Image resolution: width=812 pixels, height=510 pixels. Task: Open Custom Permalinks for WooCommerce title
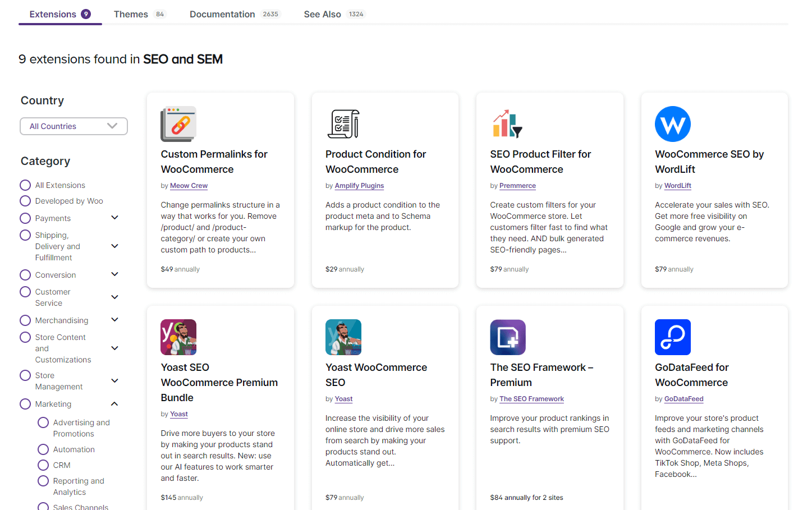coord(214,162)
